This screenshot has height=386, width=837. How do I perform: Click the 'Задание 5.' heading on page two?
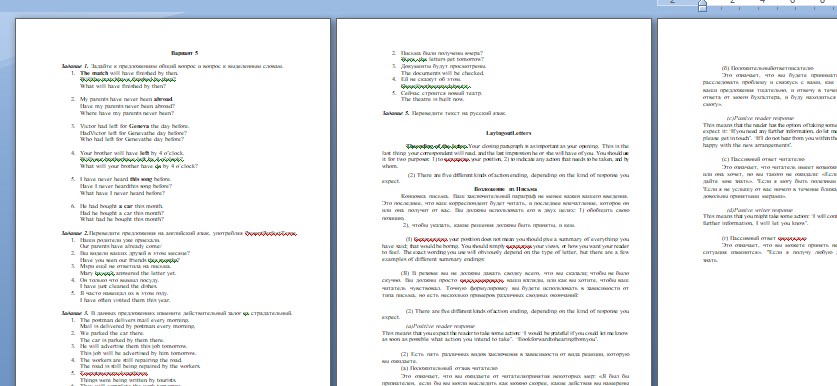tap(444, 113)
